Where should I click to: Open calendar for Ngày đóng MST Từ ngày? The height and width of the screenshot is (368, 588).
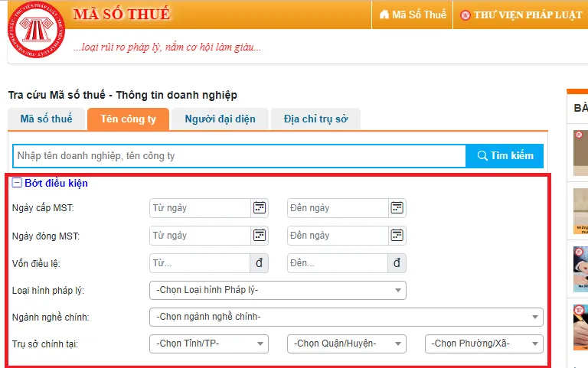pyautogui.click(x=260, y=236)
